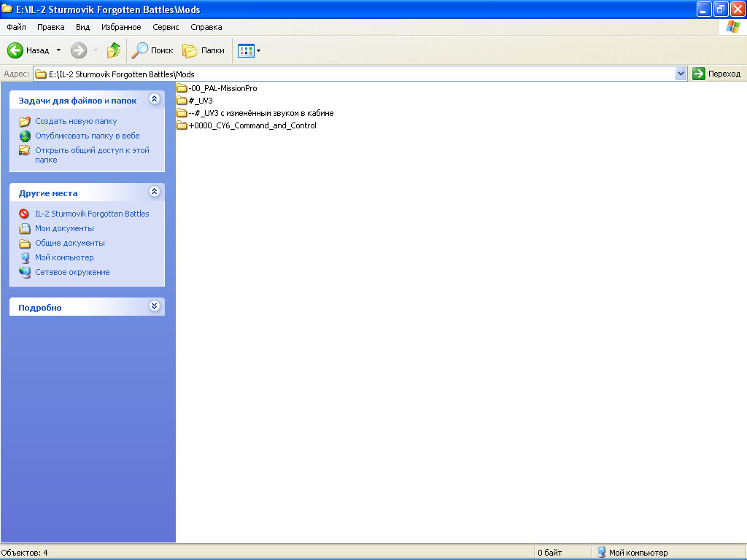Select folder icon of --#_UV3 с изменённым звуком
Screen dimensions: 747x560
pos(182,113)
